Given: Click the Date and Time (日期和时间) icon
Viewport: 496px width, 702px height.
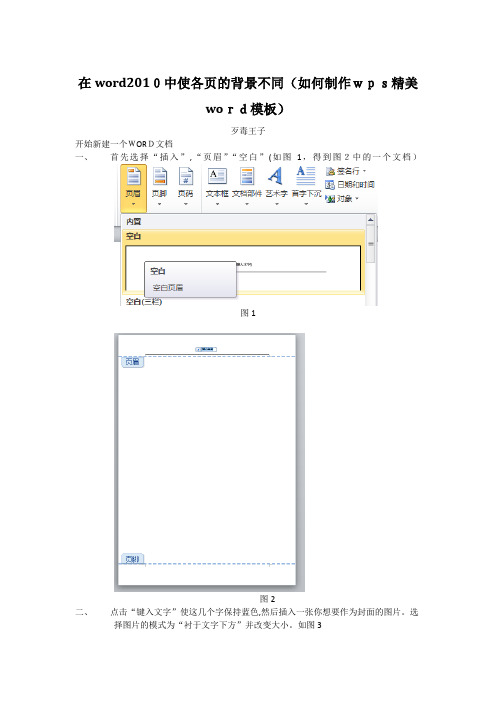Looking at the screenshot, I should pos(330,185).
